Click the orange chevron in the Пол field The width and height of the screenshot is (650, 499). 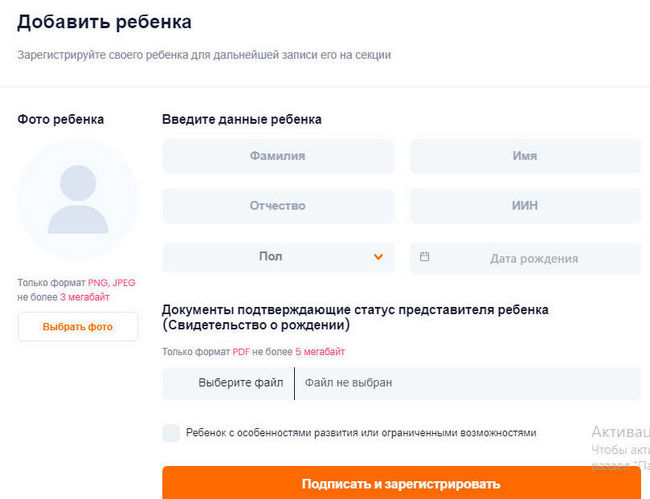378,257
